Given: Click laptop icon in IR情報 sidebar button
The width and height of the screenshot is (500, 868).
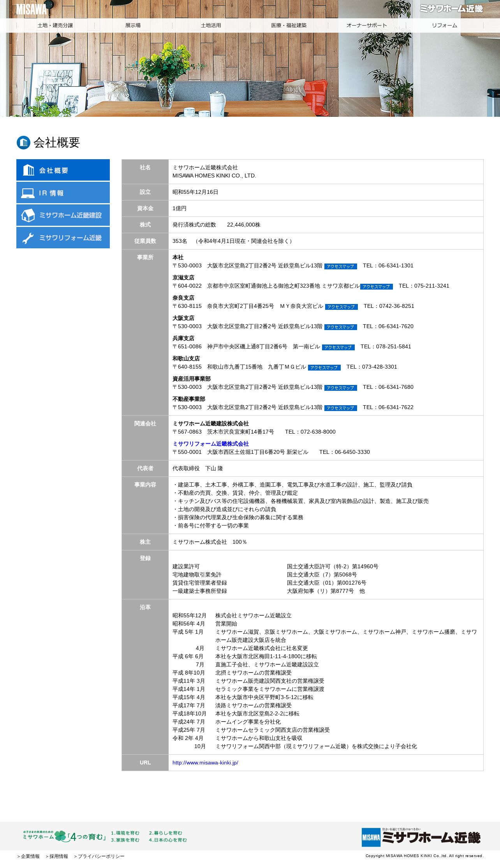Looking at the screenshot, I should pos(28,193).
